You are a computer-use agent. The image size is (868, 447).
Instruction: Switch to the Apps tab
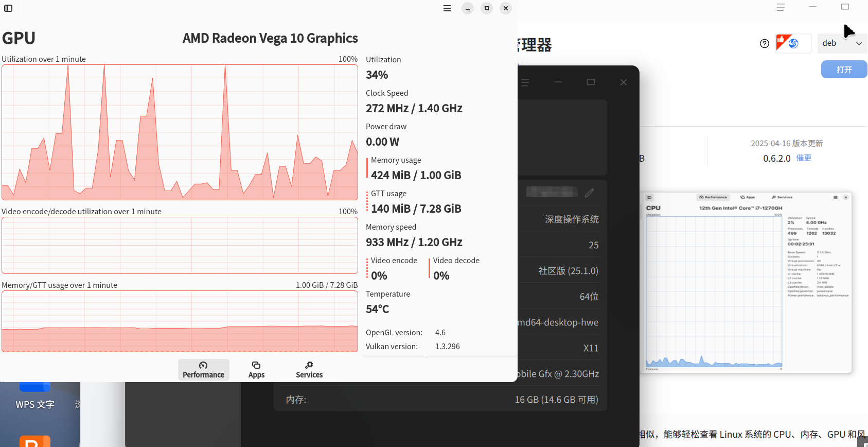256,370
